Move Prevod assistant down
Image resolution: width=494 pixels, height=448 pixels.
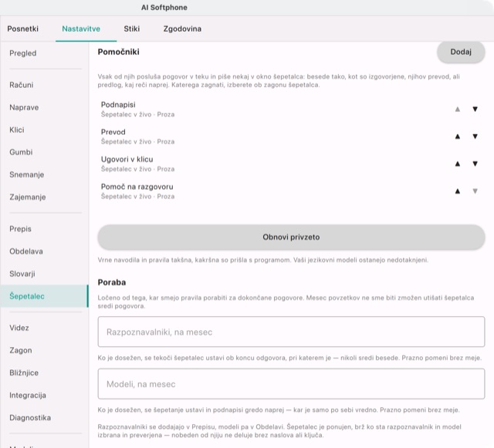tap(475, 136)
